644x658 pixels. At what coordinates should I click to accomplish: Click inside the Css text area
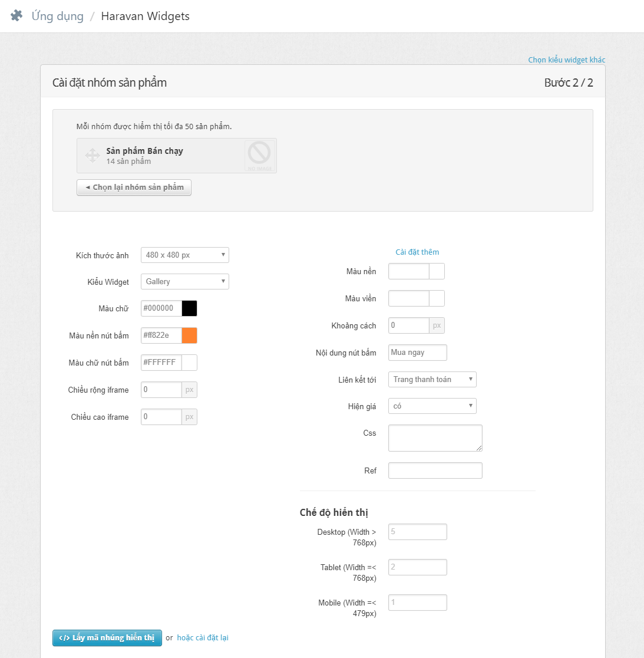point(435,438)
